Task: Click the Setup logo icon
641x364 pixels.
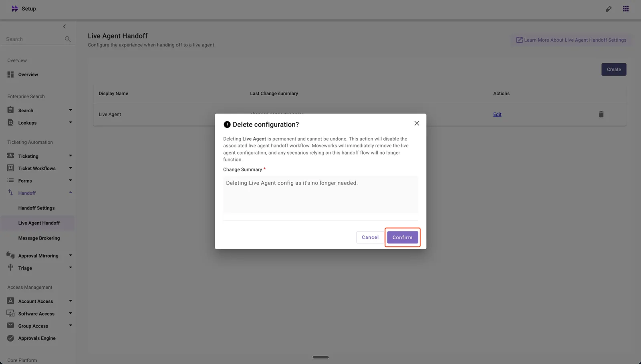Action: click(x=15, y=9)
